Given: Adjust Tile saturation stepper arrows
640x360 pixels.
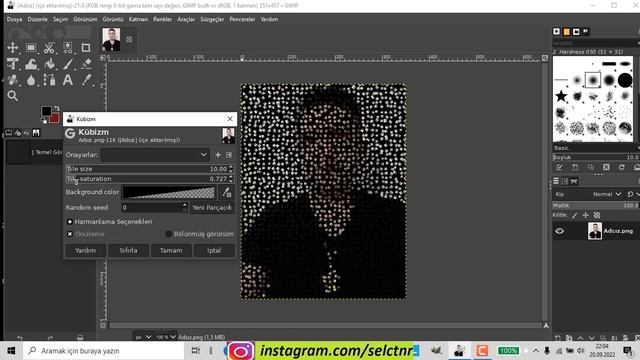Looking at the screenshot, I should coord(231,179).
